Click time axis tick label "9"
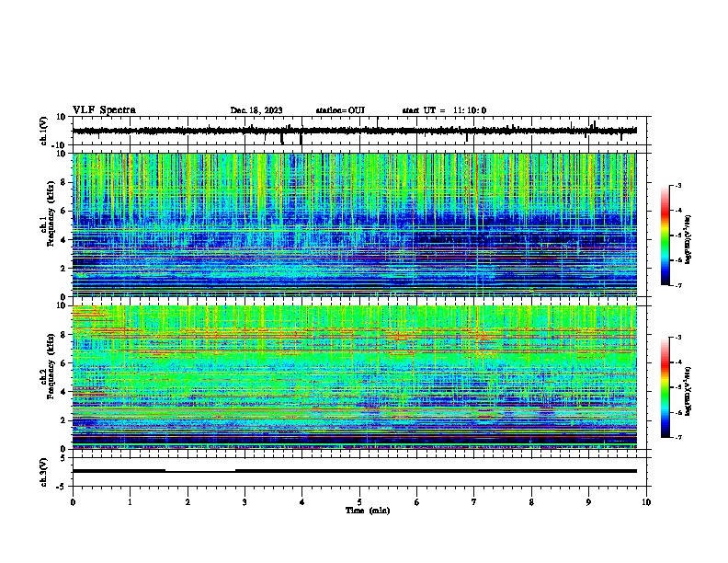 pyautogui.click(x=588, y=502)
